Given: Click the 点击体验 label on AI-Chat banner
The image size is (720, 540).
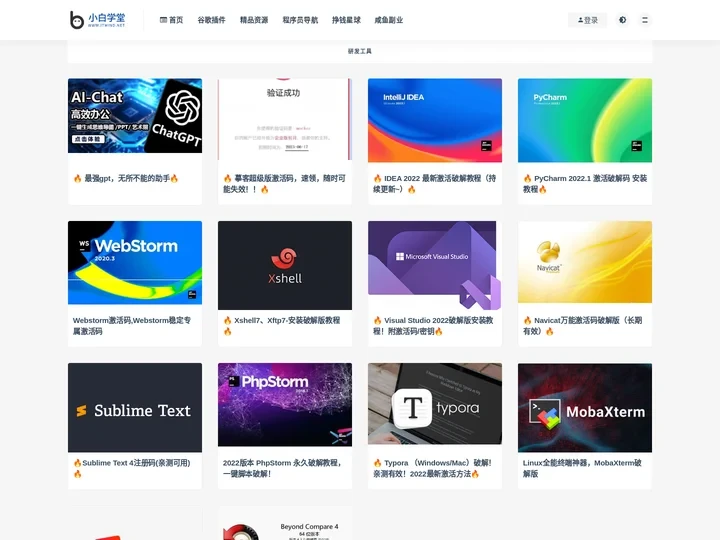Looking at the screenshot, I should pos(88,139).
